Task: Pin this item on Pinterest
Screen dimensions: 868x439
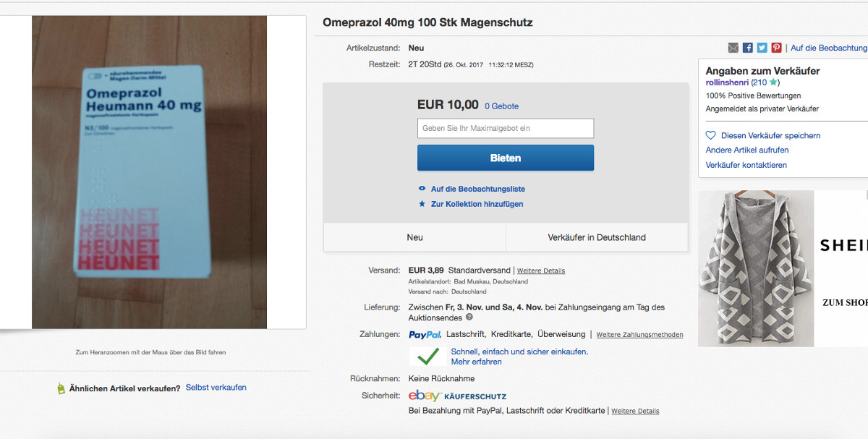Action: pos(776,48)
